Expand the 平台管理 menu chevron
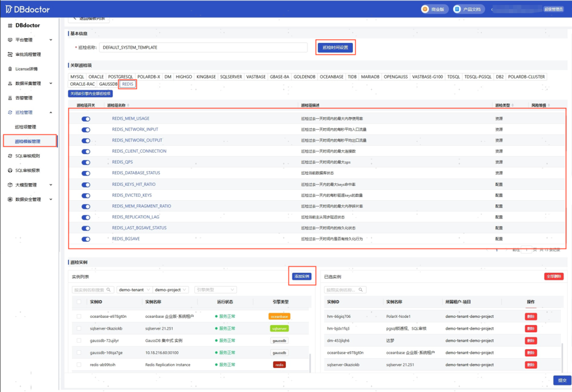Viewport: 572px width, 392px height. point(51,40)
